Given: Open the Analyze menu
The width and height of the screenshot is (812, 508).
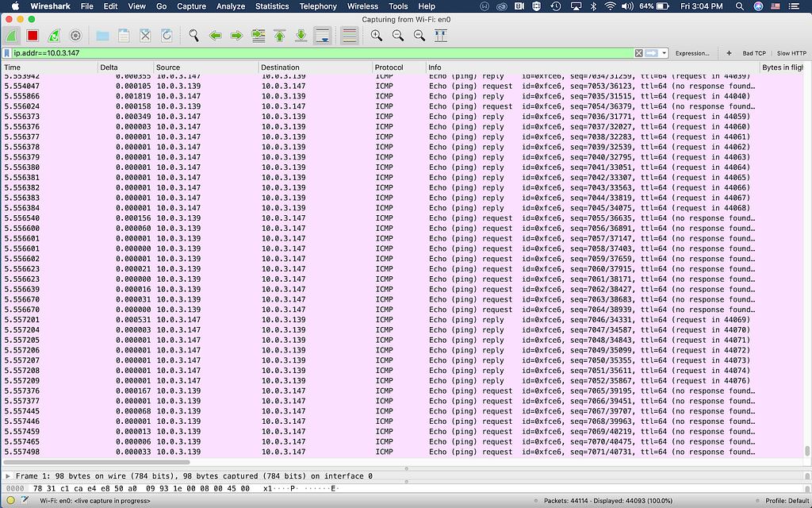Looking at the screenshot, I should pyautogui.click(x=231, y=6).
